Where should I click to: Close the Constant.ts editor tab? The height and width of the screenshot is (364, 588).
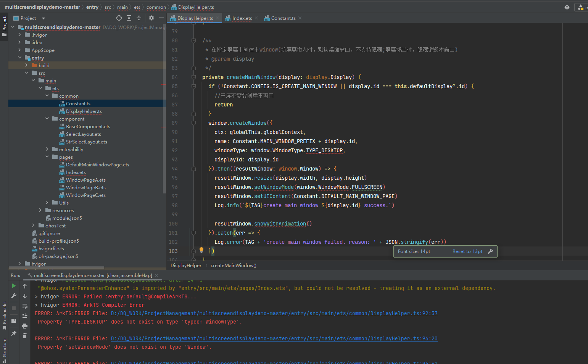point(300,18)
